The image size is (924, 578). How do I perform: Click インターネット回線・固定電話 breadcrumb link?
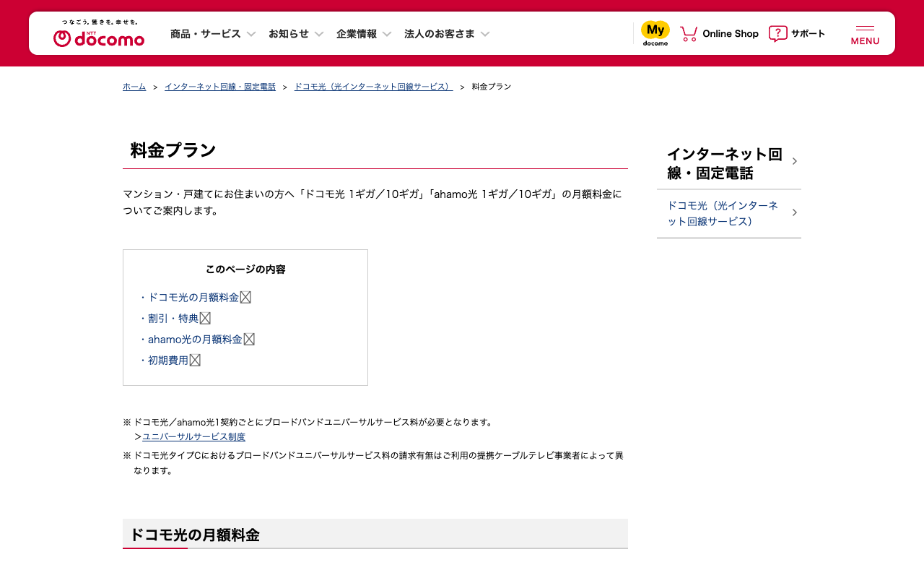(x=220, y=87)
